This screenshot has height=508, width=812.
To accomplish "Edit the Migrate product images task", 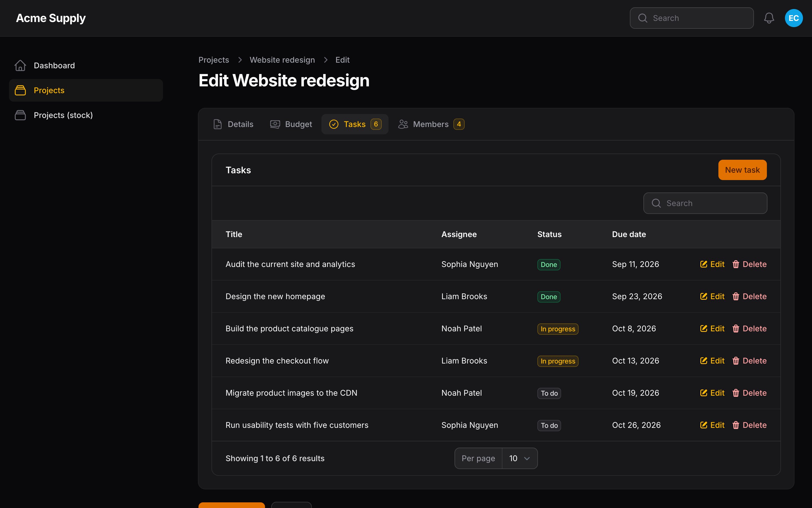I will [x=712, y=393].
